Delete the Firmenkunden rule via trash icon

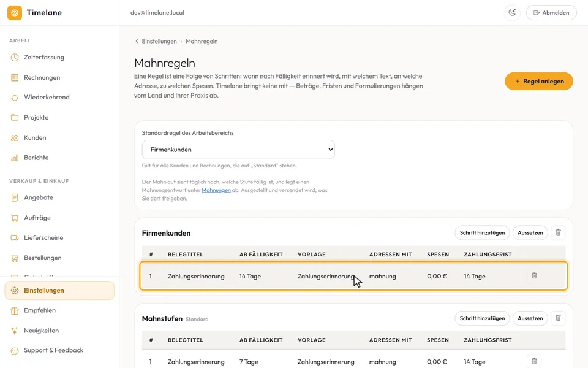coord(558,232)
